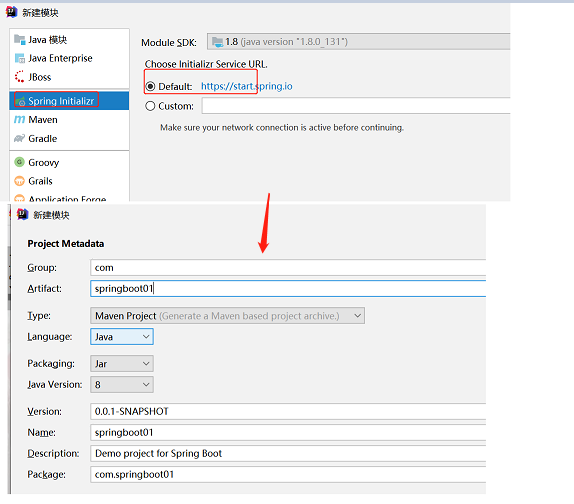This screenshot has width=574, height=504.
Task: Open the Module SDK dropdown
Action: (x=358, y=41)
